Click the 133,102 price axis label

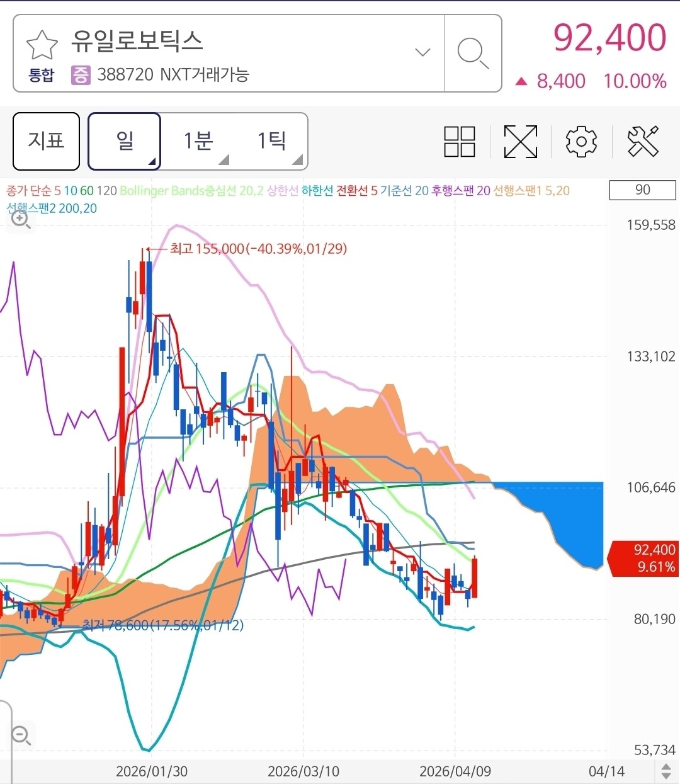pyautogui.click(x=651, y=356)
